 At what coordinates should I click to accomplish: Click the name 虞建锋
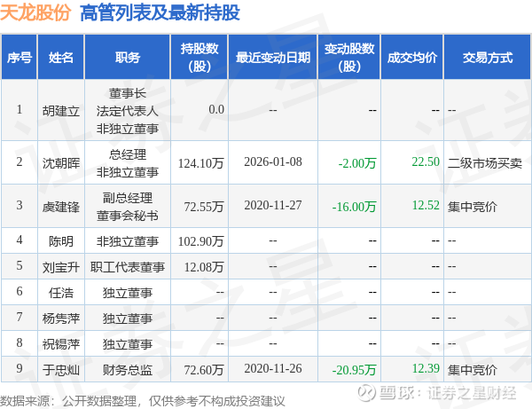pos(60,207)
